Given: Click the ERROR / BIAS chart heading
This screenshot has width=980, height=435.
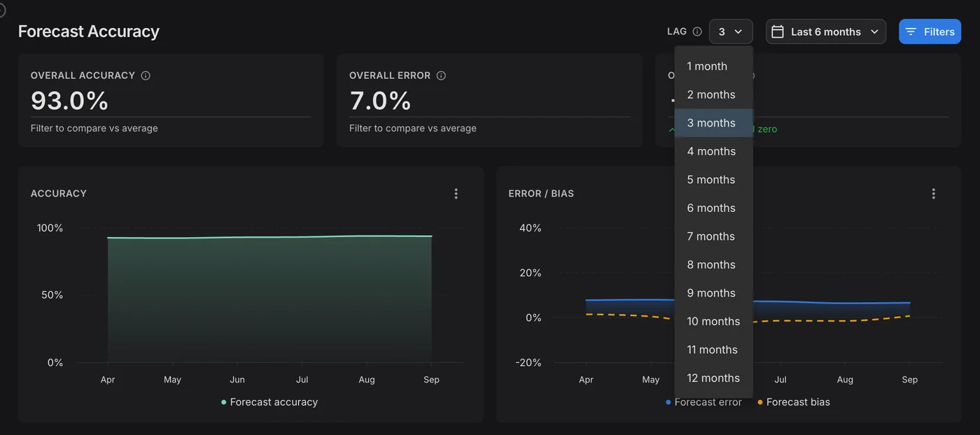Looking at the screenshot, I should click(x=541, y=194).
